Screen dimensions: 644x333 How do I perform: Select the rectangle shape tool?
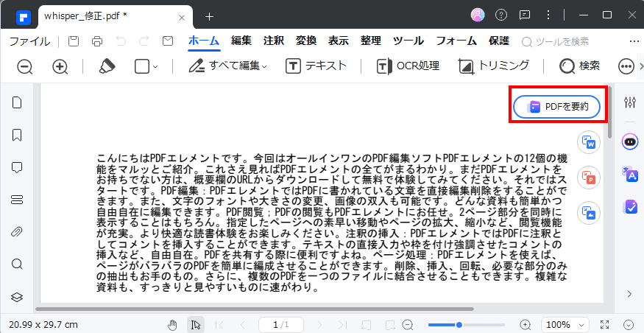[x=142, y=66]
